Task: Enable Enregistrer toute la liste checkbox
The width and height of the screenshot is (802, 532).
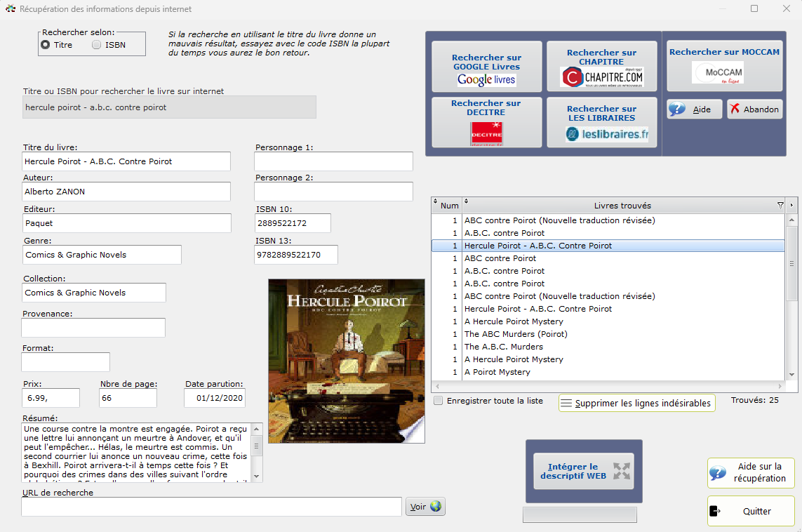Action: [x=439, y=401]
